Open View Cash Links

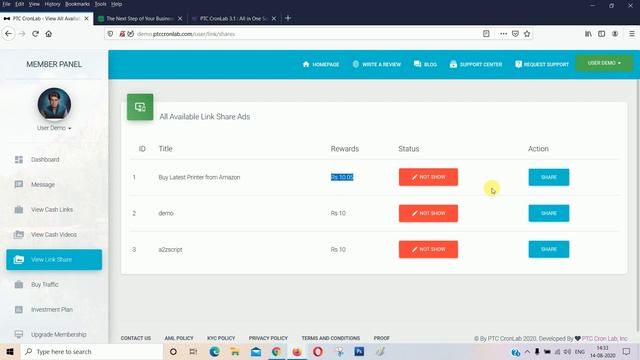(x=54, y=209)
